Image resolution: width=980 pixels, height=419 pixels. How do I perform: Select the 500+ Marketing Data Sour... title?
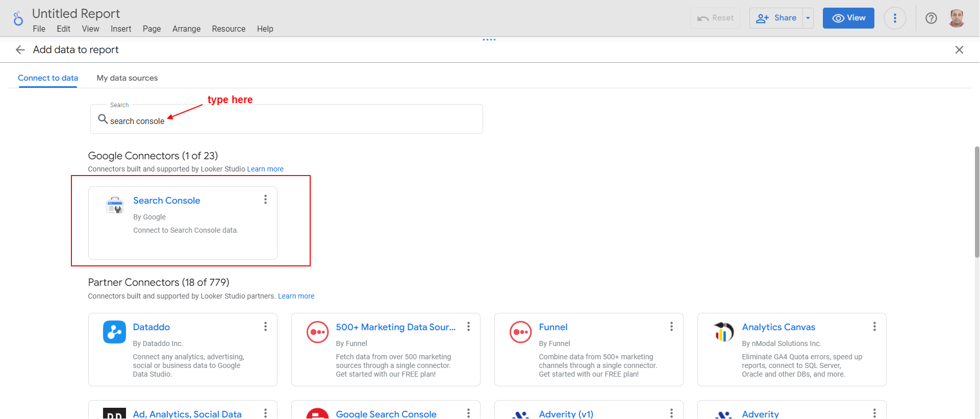click(396, 327)
